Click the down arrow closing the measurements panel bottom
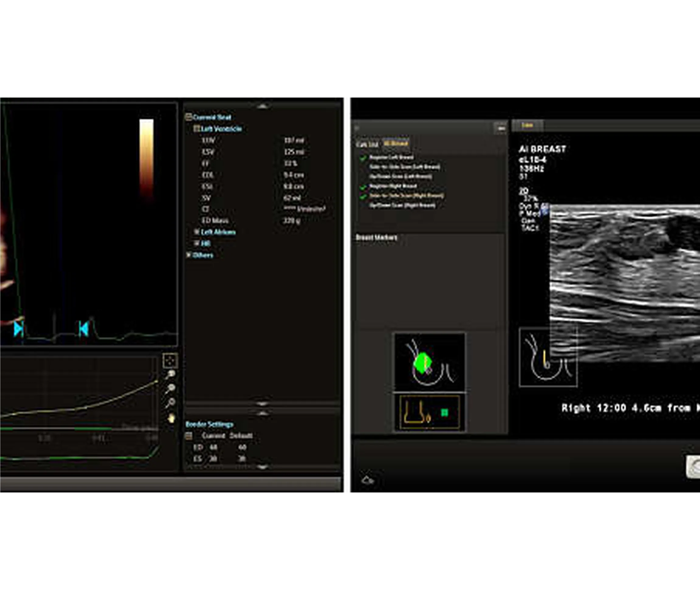 point(263,404)
